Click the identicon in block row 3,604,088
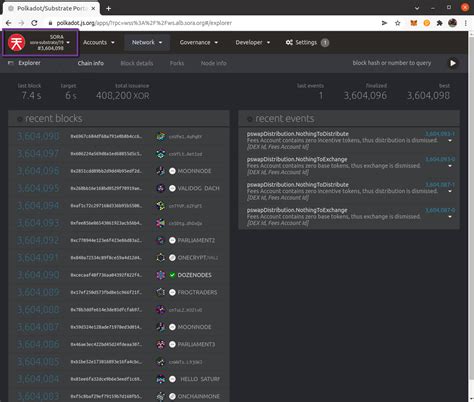 point(161,309)
